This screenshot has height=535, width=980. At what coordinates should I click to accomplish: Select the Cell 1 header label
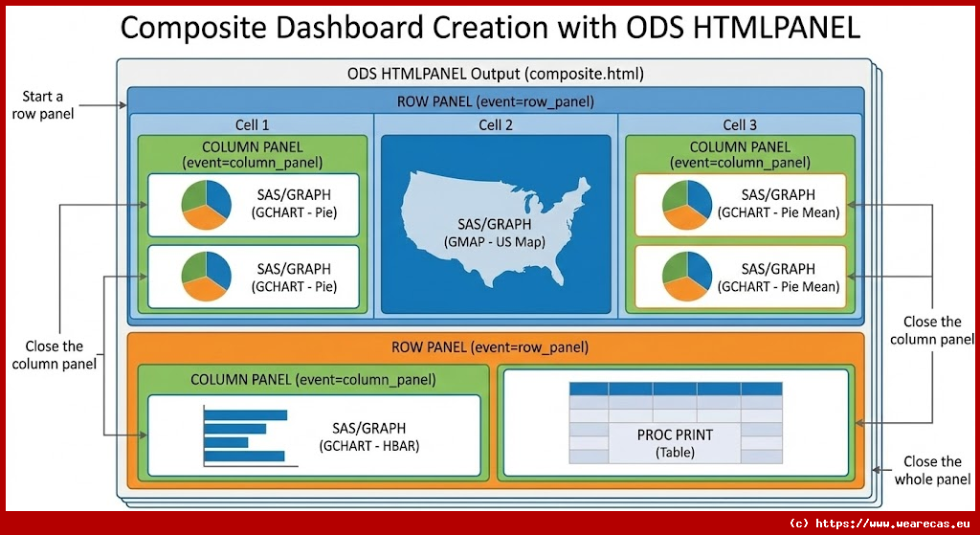[x=252, y=124]
